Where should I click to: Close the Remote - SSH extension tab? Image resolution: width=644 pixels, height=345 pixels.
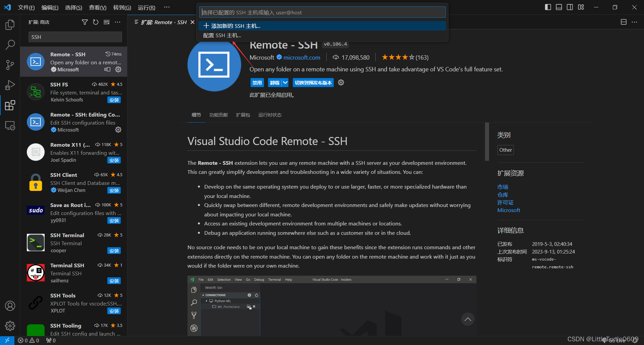(192, 22)
